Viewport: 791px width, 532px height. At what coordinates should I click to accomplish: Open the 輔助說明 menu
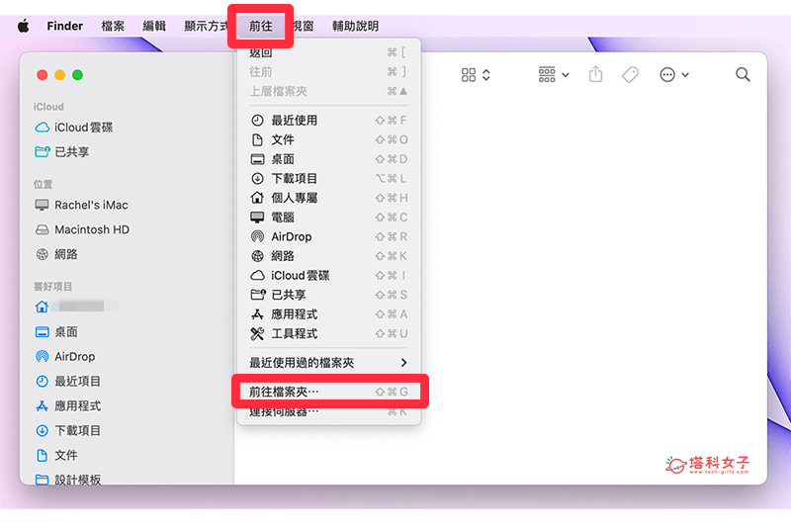click(355, 26)
